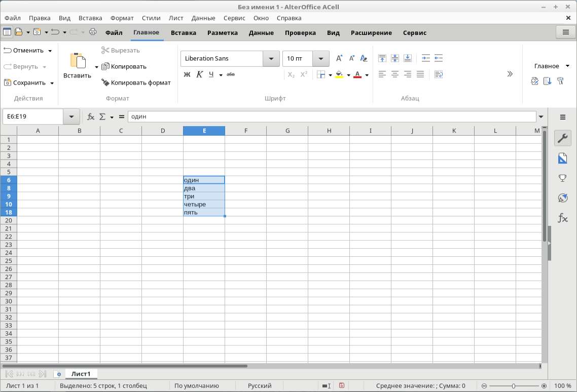Open the font color dropdown arrow
The height and width of the screenshot is (392, 577).
click(367, 75)
